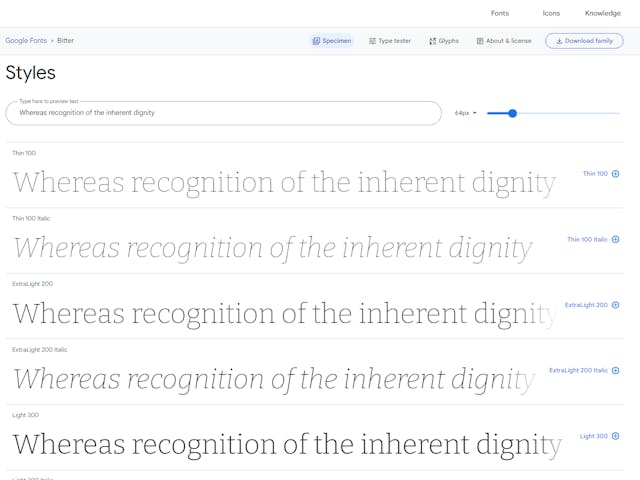640x480 pixels.
Task: Click the Thin 100 sample text
Action: coord(284,182)
